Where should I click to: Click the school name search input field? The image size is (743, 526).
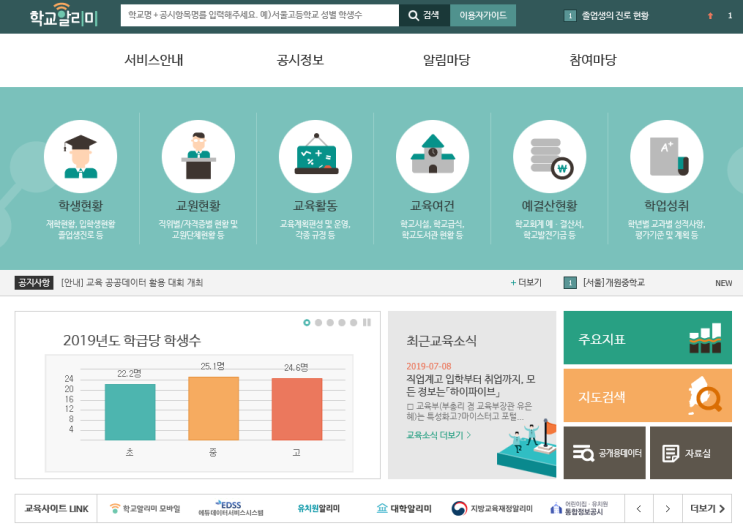pyautogui.click(x=260, y=16)
